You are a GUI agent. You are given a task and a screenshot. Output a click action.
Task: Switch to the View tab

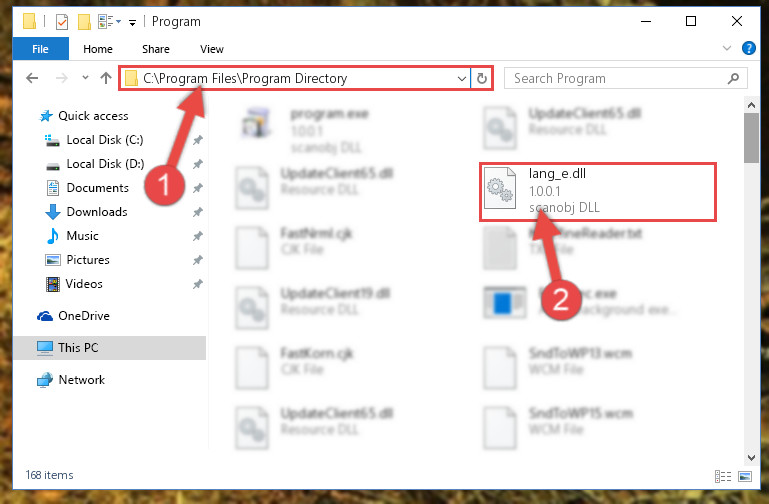coord(212,49)
